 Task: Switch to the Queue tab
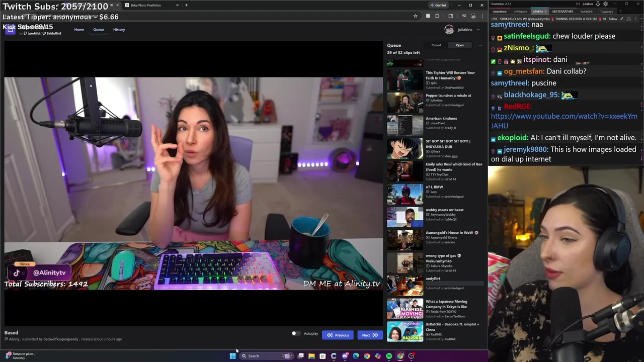99,30
